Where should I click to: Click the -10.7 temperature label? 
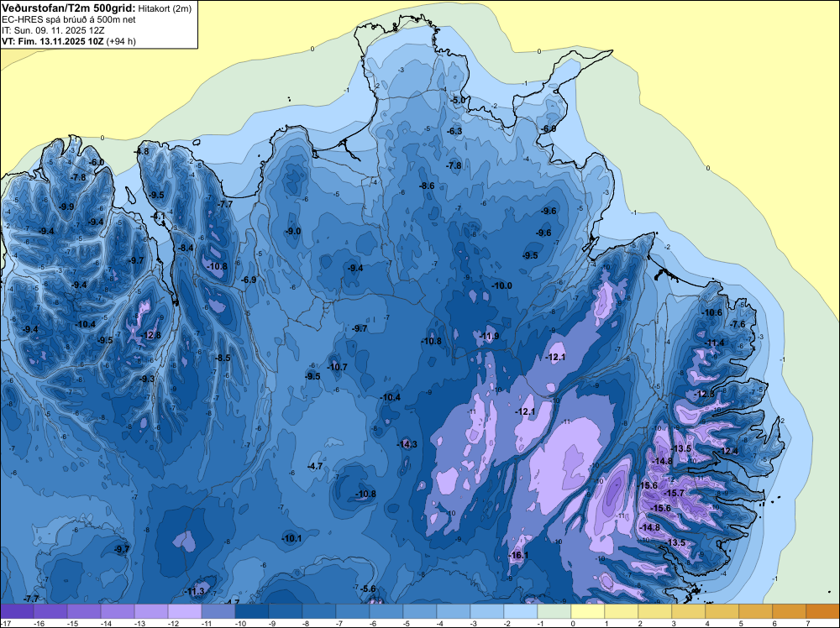point(338,367)
